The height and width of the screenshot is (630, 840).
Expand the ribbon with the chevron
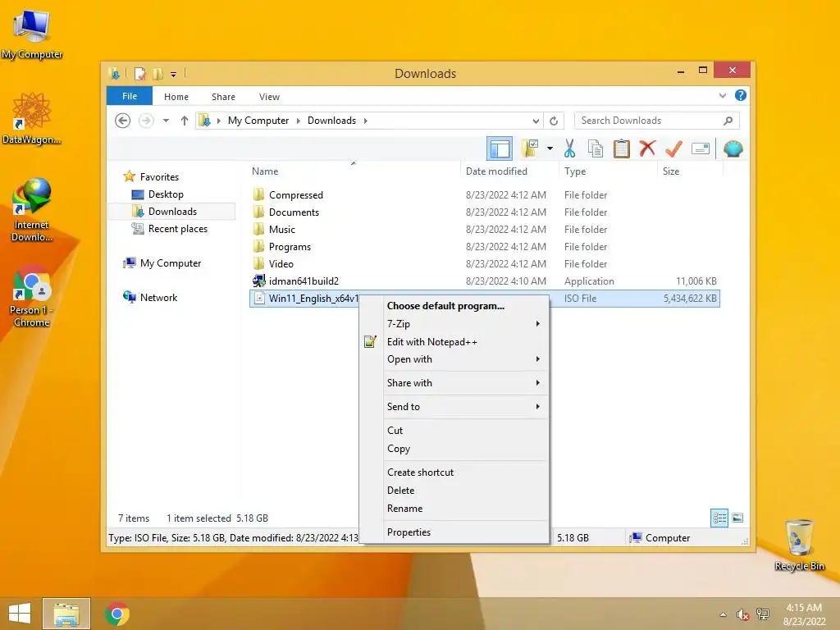pos(722,96)
